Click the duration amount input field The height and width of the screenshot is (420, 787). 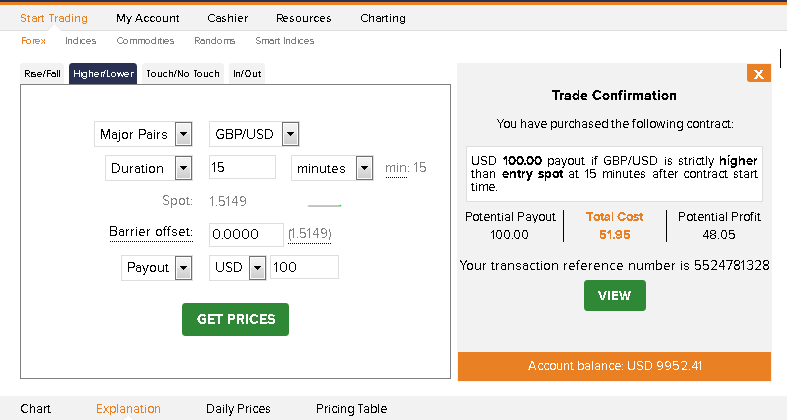click(242, 167)
